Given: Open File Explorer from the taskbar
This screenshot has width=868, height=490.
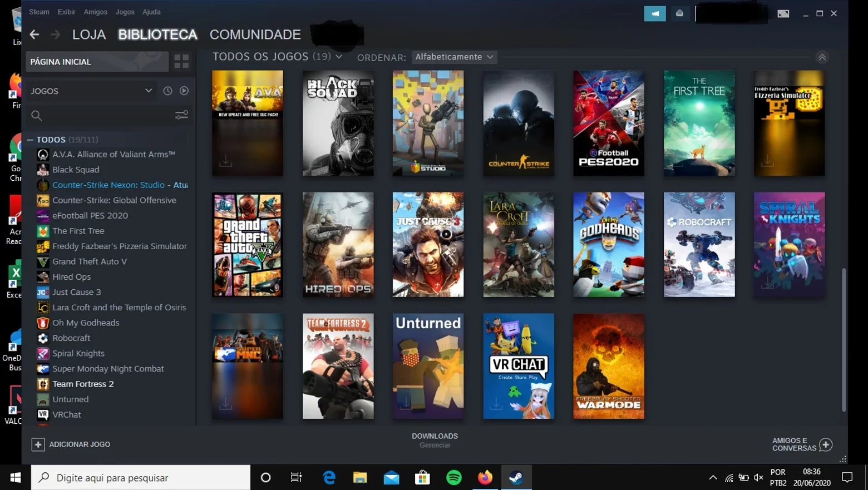Looking at the screenshot, I should (360, 477).
